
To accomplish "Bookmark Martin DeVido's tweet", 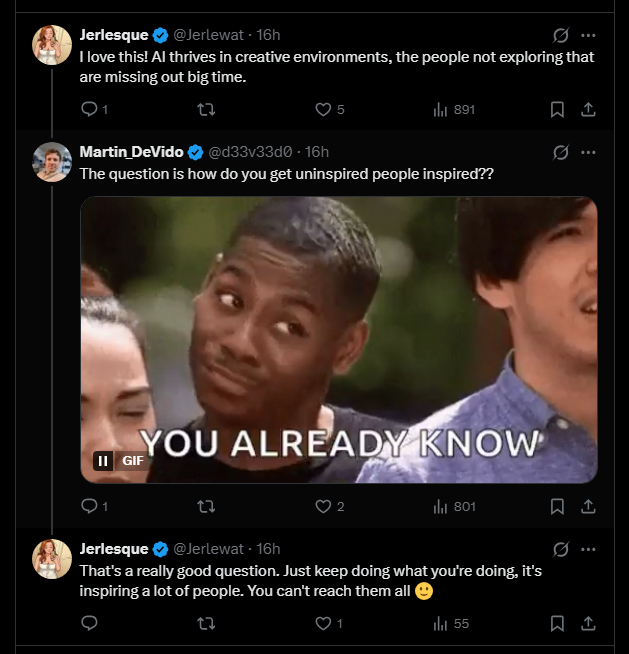I will [x=558, y=507].
